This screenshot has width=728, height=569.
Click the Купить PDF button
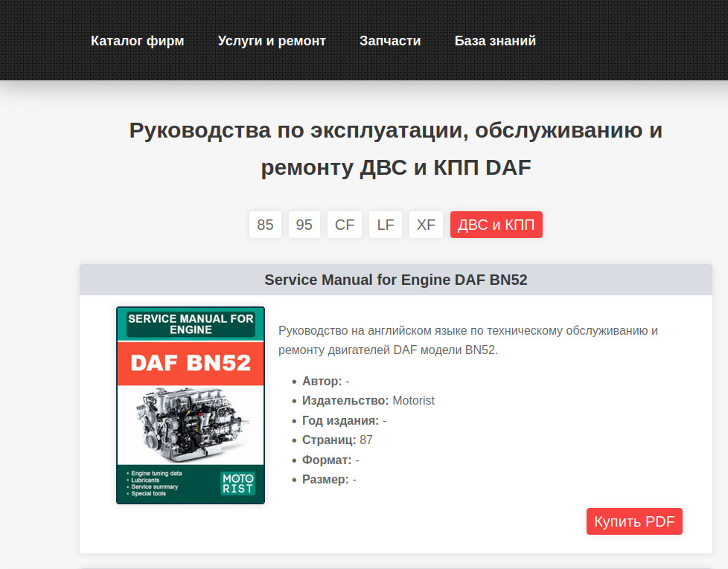pyautogui.click(x=634, y=521)
